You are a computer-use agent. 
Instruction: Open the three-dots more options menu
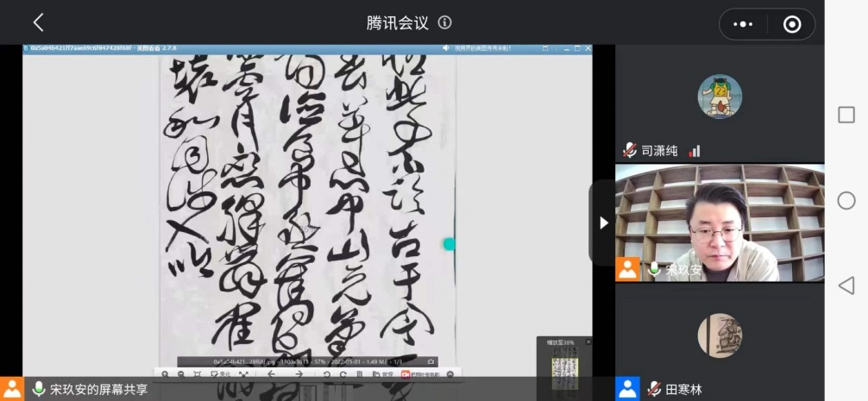tap(743, 24)
